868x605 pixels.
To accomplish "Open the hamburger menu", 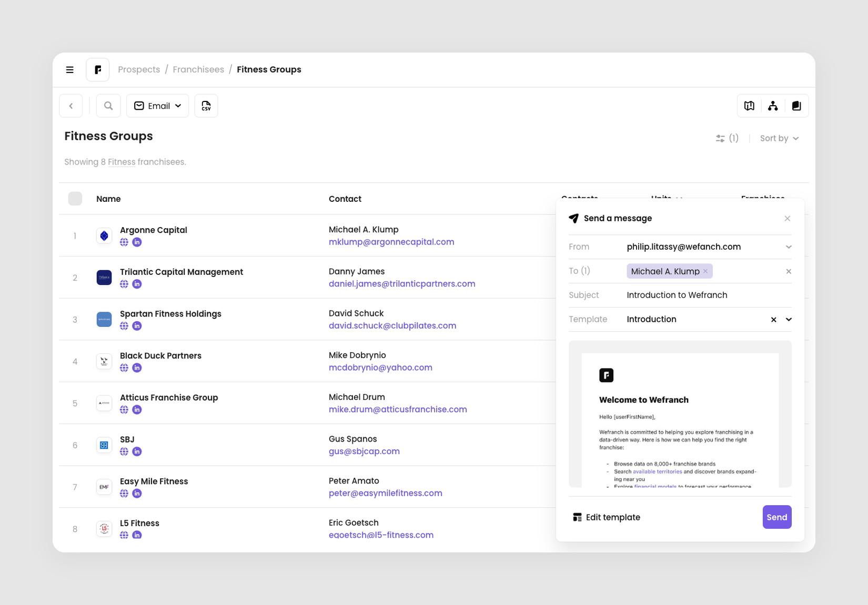I will [x=69, y=69].
